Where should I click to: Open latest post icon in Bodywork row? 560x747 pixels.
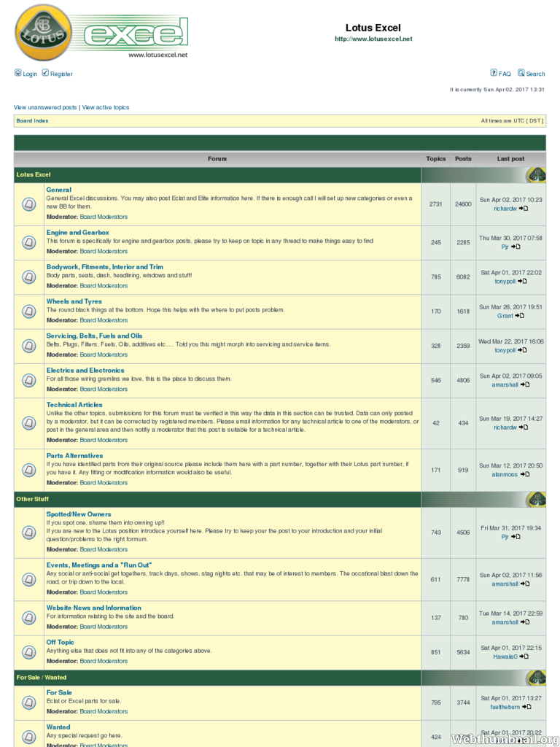coord(522,281)
